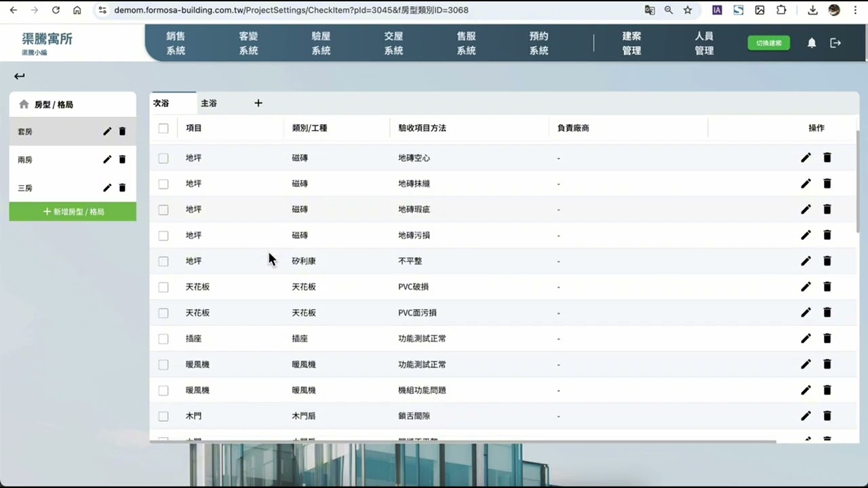Image resolution: width=868 pixels, height=488 pixels.
Task: Click the home icon beside 房型 / 格局
Action: (24, 104)
